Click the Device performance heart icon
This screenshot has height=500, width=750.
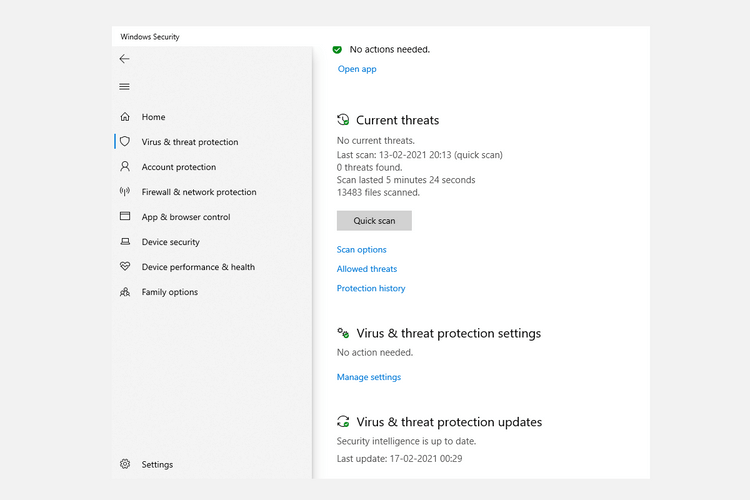point(125,267)
